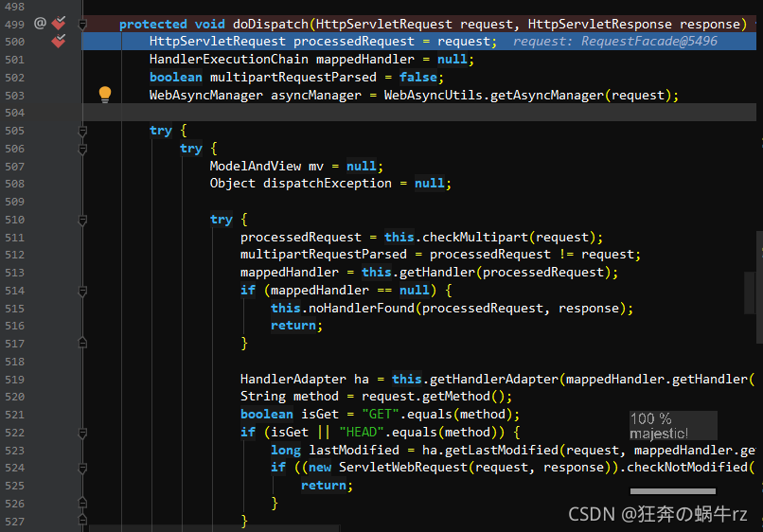This screenshot has width=763, height=532.
Task: Click the fold end marker at line 526
Action: (x=82, y=503)
